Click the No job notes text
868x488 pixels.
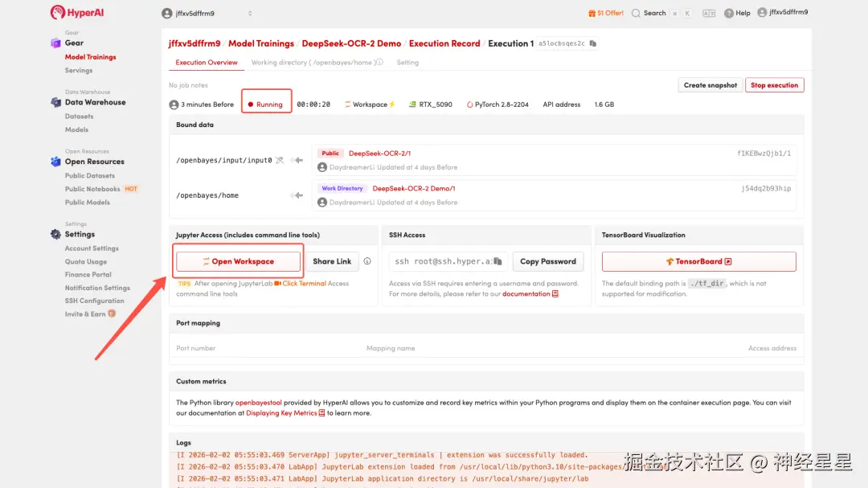(x=188, y=84)
